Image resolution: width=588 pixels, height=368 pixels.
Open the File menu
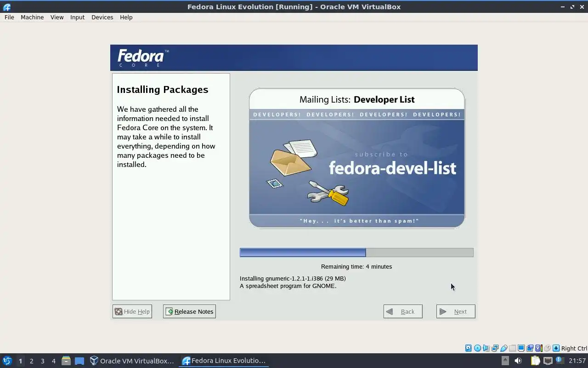(9, 17)
